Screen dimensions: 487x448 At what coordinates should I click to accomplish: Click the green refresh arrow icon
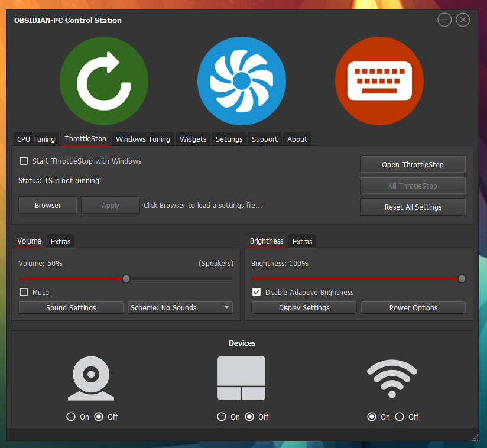click(x=104, y=81)
